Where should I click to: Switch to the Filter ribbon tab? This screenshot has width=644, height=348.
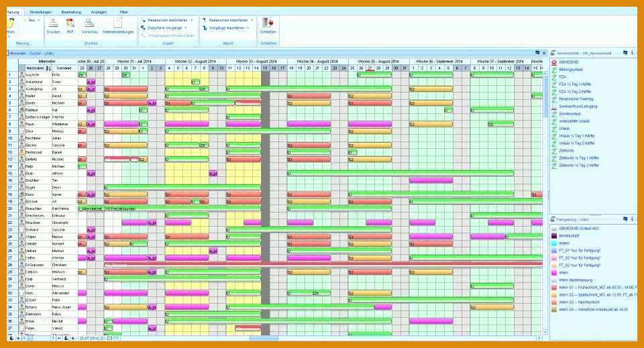123,12
